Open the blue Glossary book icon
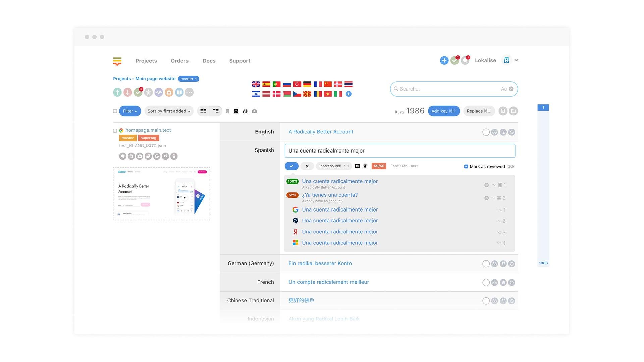 (x=179, y=92)
